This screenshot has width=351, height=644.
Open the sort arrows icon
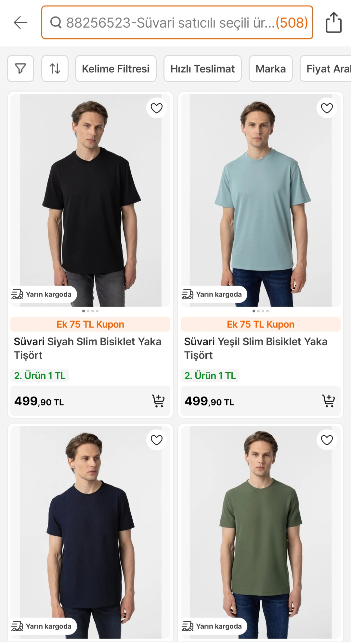point(55,69)
